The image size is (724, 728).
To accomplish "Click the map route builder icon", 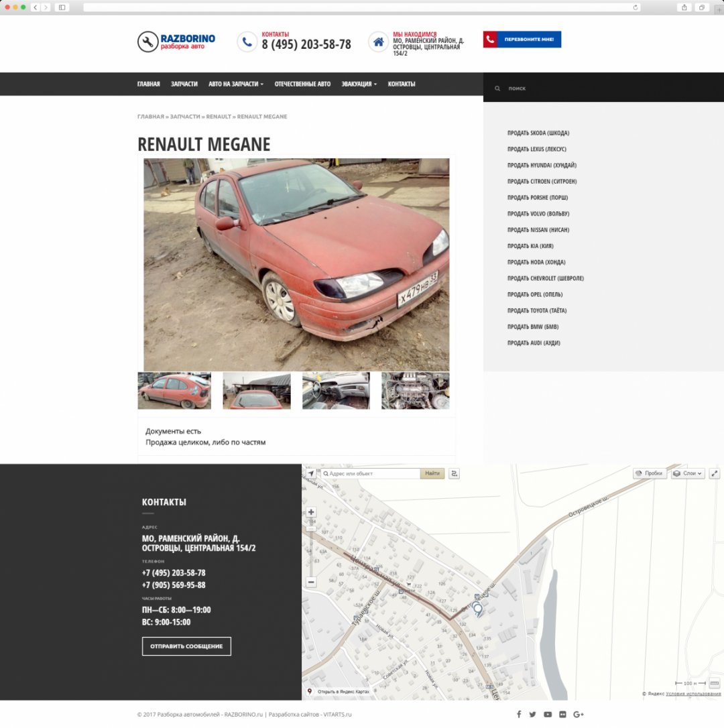I will [x=455, y=473].
